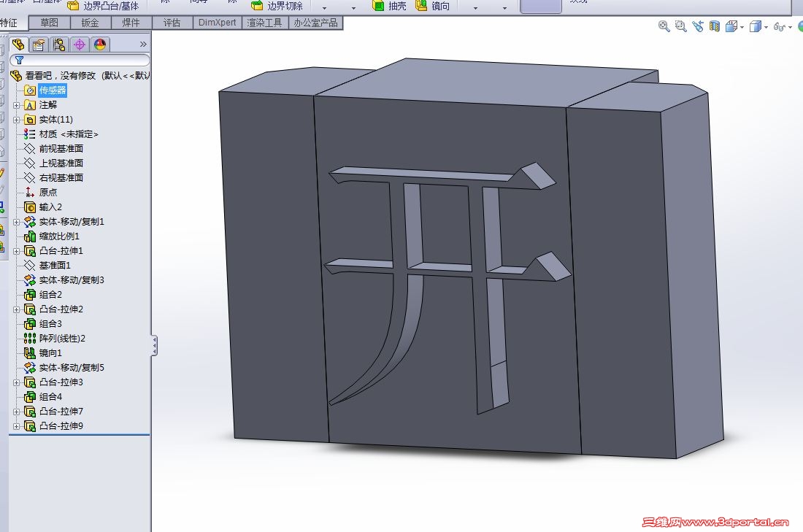Click the 边界凸台/基体 boundary boss tool
This screenshot has width=803, height=532.
point(103,6)
